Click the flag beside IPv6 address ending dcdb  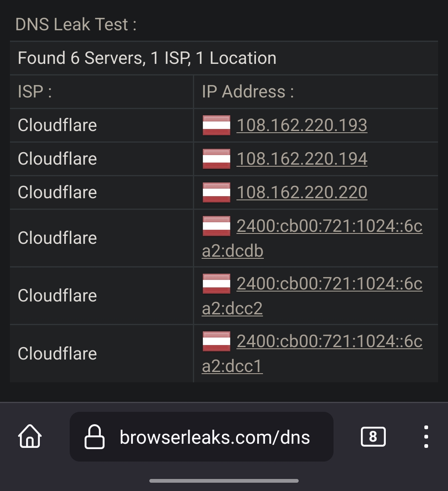(217, 226)
